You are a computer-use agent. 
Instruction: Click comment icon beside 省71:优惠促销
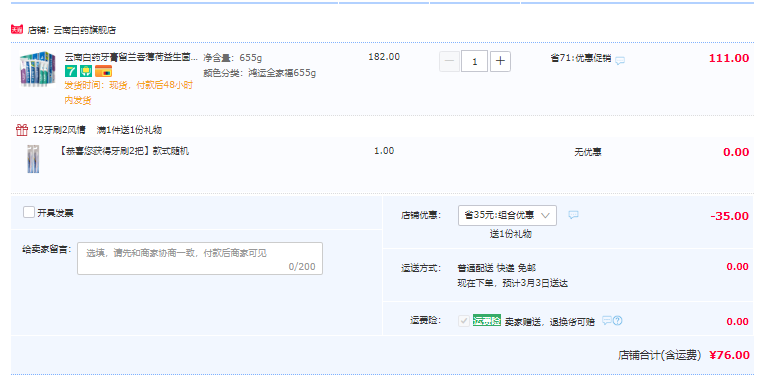(620, 61)
